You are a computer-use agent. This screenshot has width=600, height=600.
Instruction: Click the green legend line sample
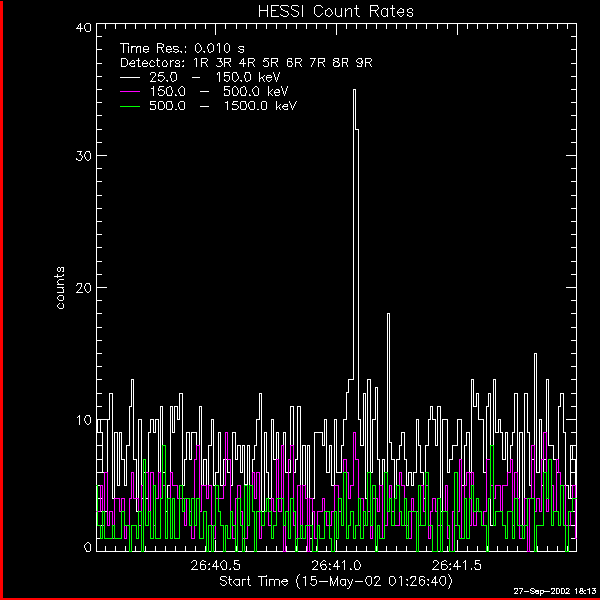coord(130,106)
